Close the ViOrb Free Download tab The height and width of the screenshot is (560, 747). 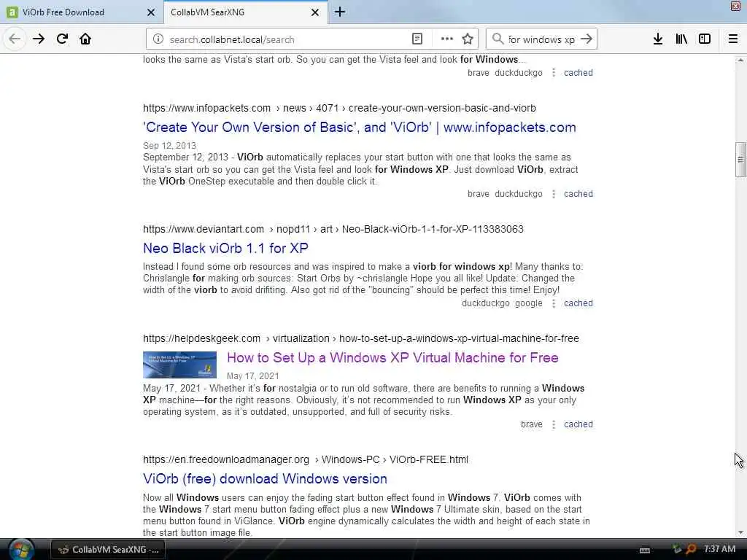pyautogui.click(x=151, y=12)
